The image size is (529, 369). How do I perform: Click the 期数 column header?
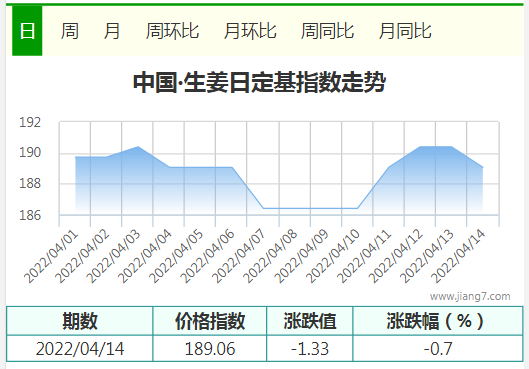80,321
